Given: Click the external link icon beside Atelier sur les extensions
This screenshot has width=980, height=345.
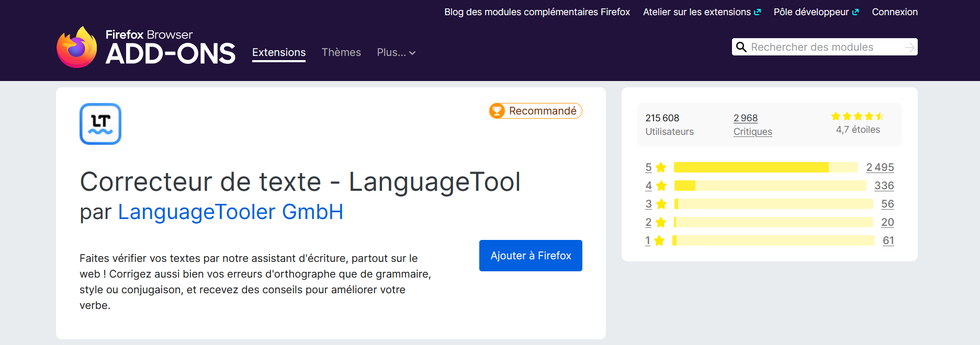Looking at the screenshot, I should click(x=757, y=12).
